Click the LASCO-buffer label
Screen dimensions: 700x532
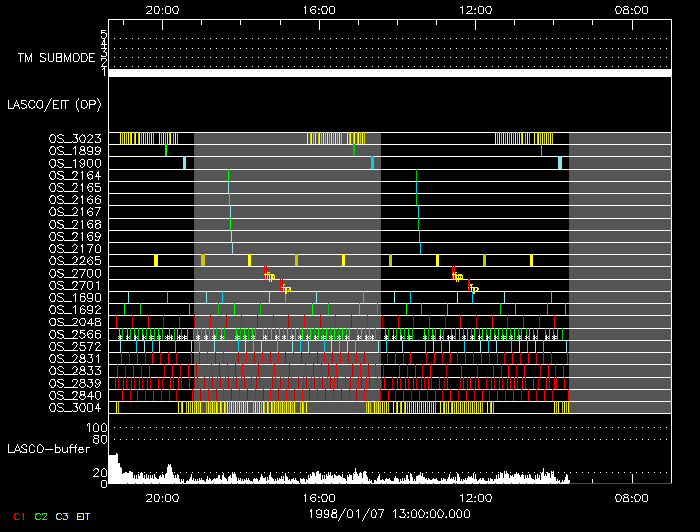click(x=49, y=449)
